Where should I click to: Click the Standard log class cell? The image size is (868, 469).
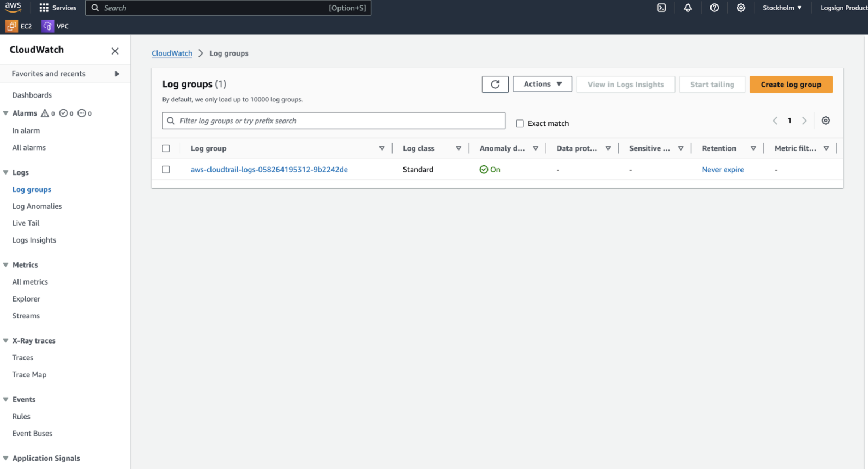(418, 170)
